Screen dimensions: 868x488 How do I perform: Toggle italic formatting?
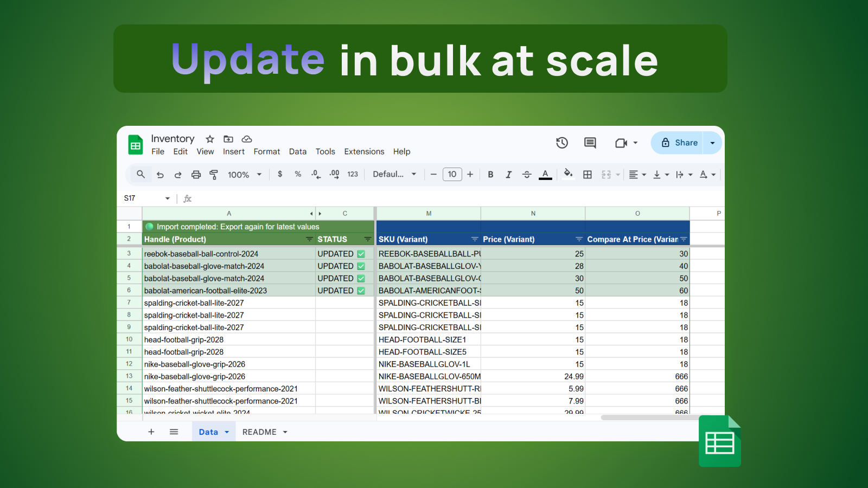pyautogui.click(x=508, y=175)
